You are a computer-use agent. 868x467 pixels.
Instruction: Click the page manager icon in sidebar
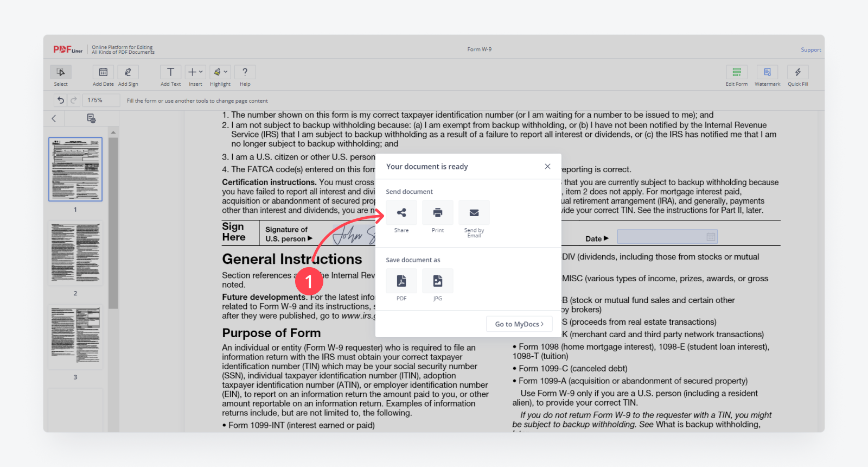point(91,118)
